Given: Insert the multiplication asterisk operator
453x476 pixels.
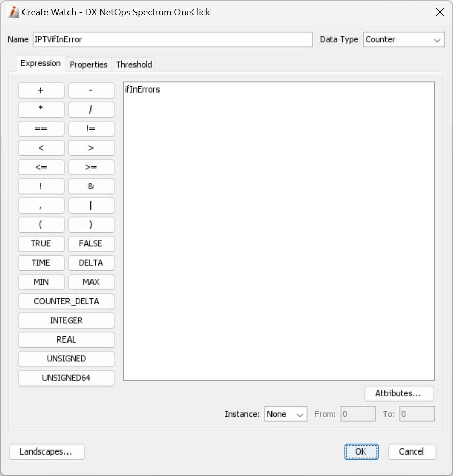Looking at the screenshot, I should pos(41,109).
